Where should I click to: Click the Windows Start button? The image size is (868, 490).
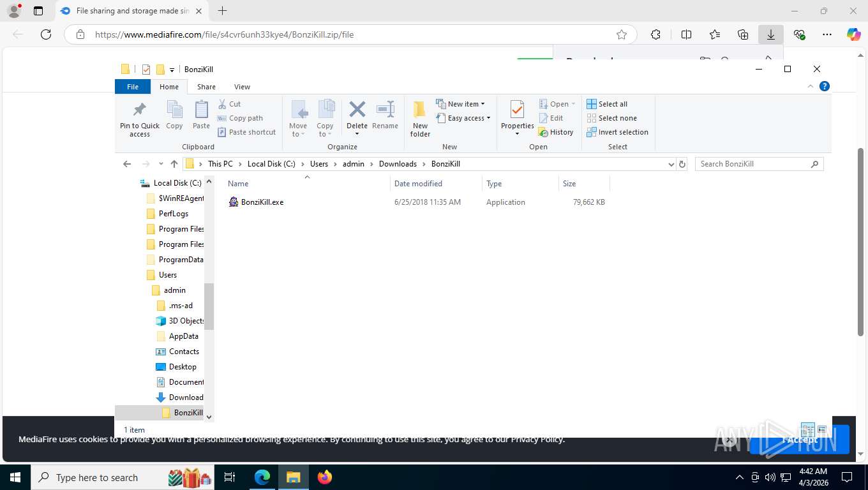tap(15, 477)
